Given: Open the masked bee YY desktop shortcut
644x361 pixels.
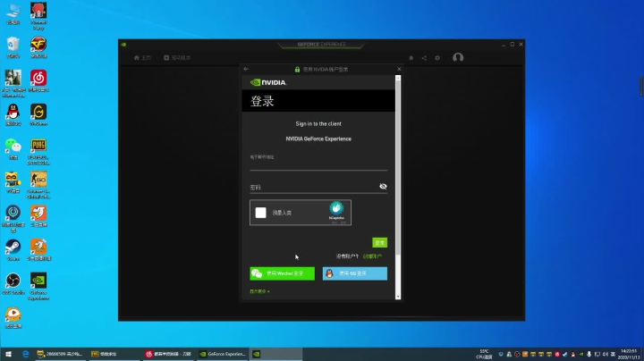Looking at the screenshot, I should pyautogui.click(x=13, y=182).
